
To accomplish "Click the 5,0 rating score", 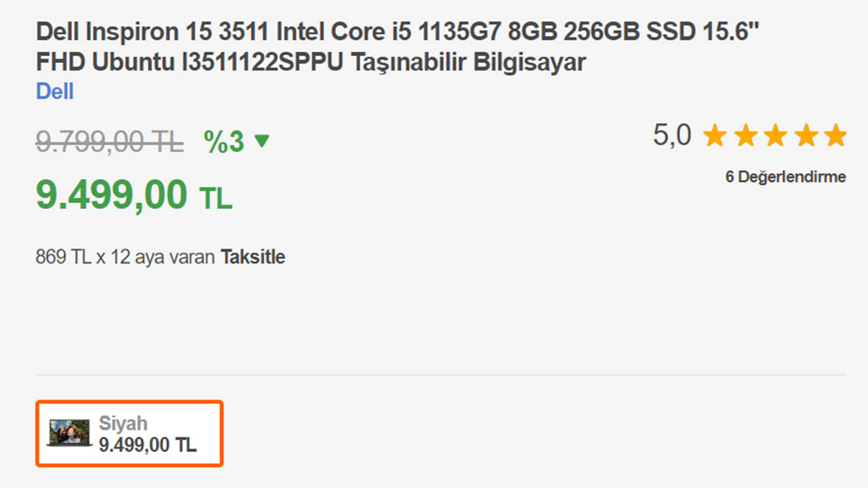I will point(672,136).
